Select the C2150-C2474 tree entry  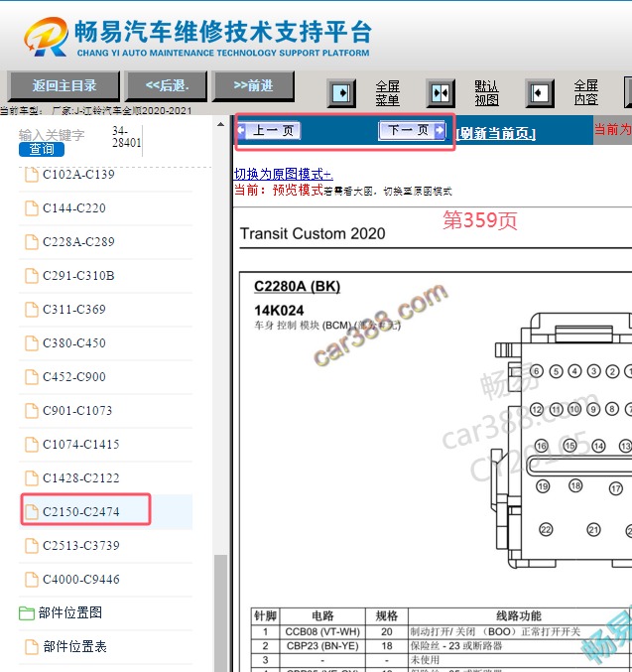pos(80,512)
